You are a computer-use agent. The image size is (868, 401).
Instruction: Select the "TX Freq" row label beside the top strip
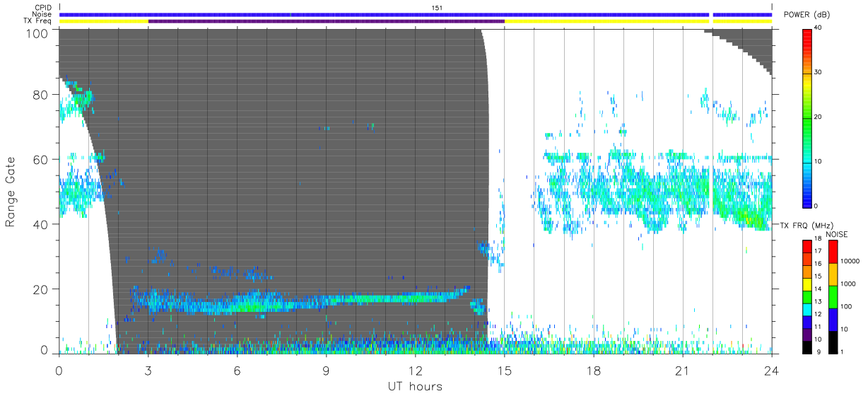(x=38, y=21)
